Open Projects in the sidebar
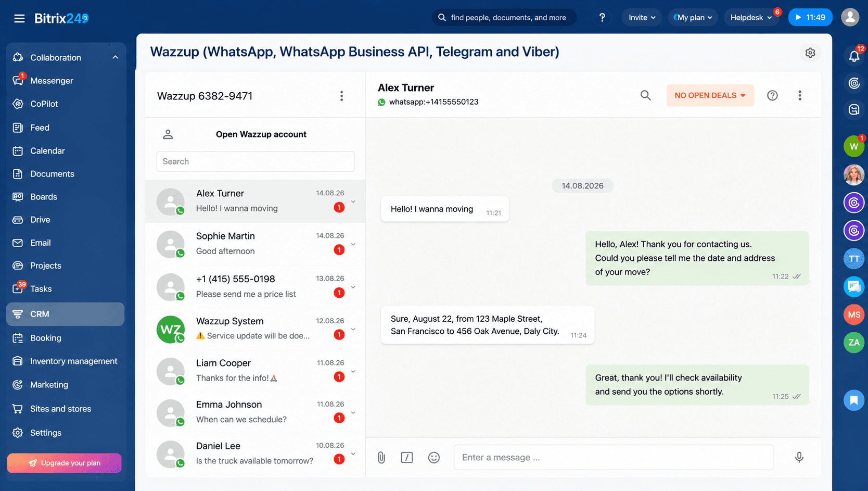The width and height of the screenshot is (868, 491). click(66, 266)
